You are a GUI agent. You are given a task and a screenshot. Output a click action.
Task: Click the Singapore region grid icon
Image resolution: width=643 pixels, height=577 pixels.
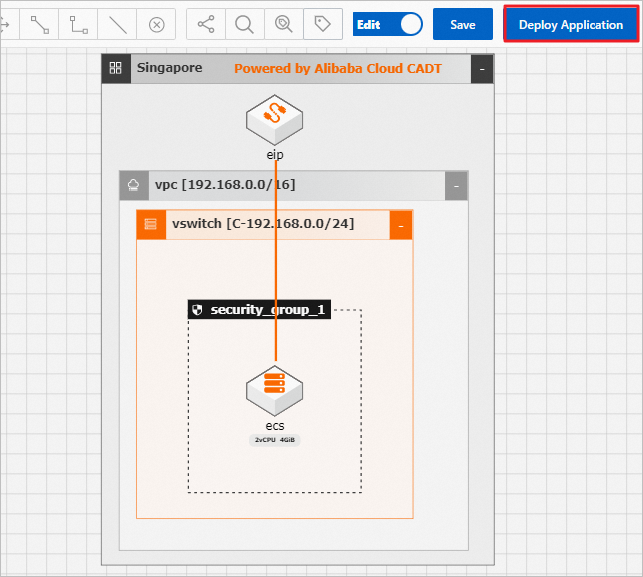pos(116,68)
